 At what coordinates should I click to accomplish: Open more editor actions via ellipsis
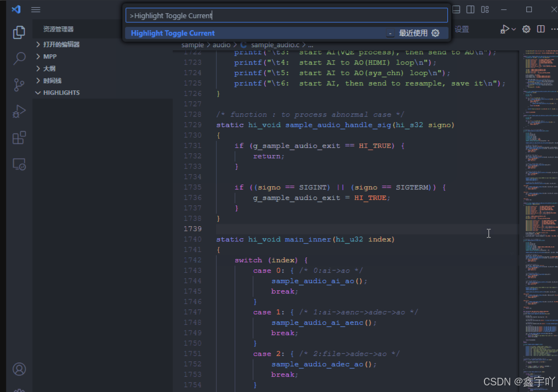tap(555, 29)
